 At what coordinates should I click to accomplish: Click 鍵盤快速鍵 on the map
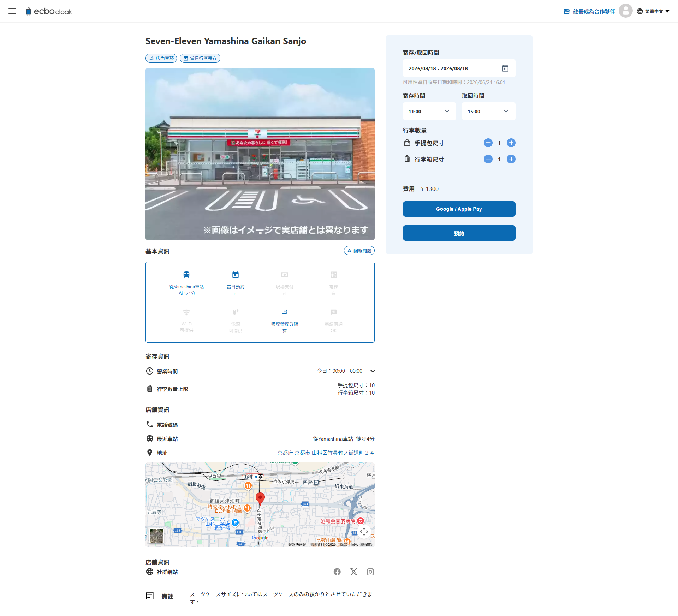coord(297,544)
